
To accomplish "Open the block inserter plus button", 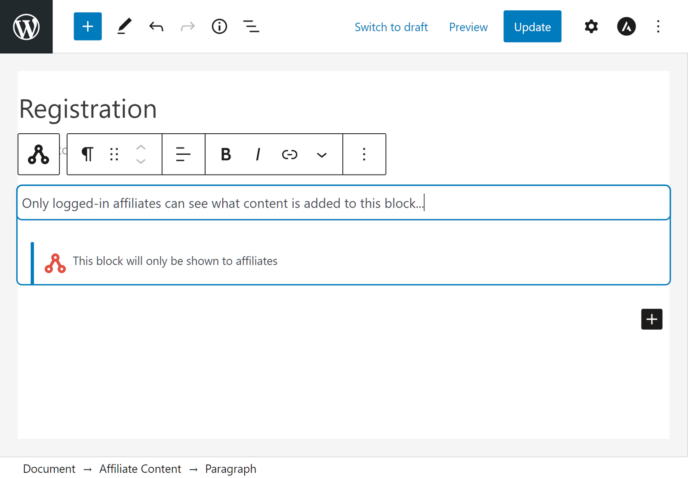I will click(88, 26).
